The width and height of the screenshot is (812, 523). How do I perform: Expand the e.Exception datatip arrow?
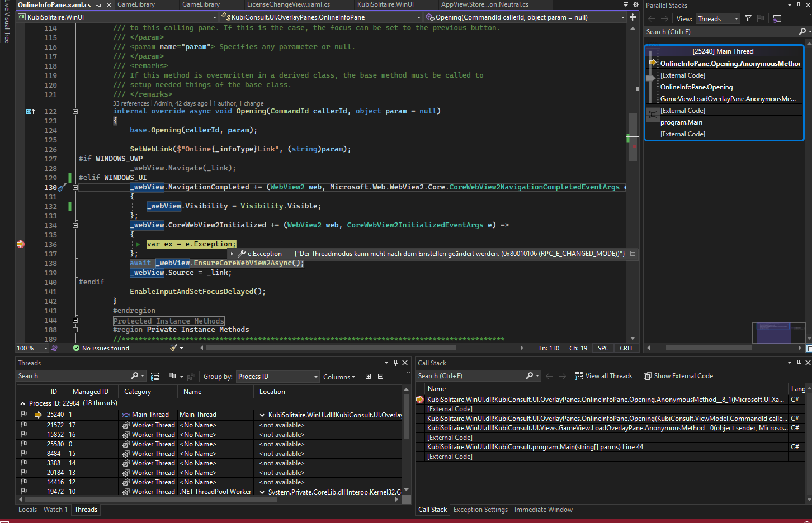point(232,254)
